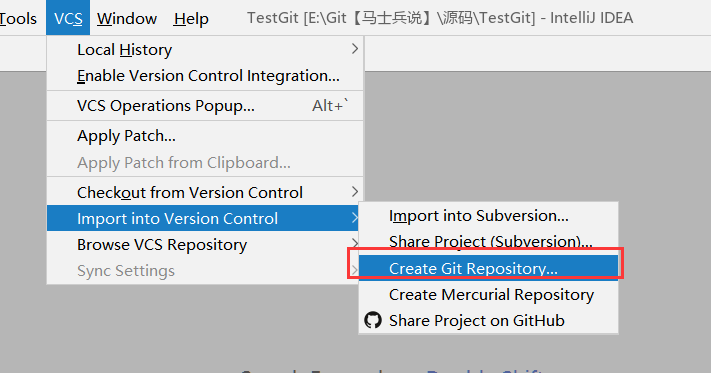Open the Help menu
711x373 pixels.
pos(191,18)
